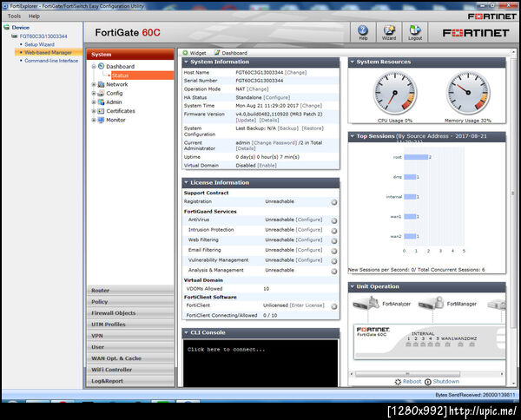
Task: Click the Analysis & Management status icon
Action: (334, 272)
